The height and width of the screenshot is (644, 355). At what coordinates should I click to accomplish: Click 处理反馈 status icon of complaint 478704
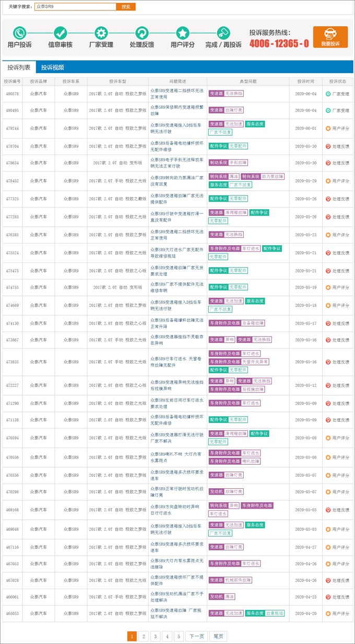[328, 146]
